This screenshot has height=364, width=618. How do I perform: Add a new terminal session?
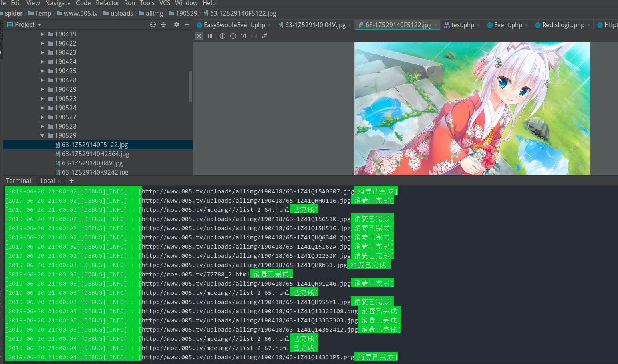[72, 181]
